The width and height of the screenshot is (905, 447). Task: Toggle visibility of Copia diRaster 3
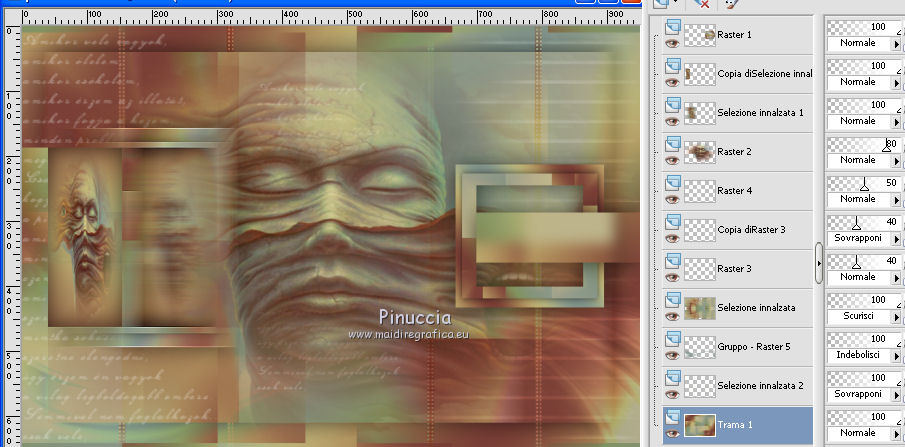[672, 239]
